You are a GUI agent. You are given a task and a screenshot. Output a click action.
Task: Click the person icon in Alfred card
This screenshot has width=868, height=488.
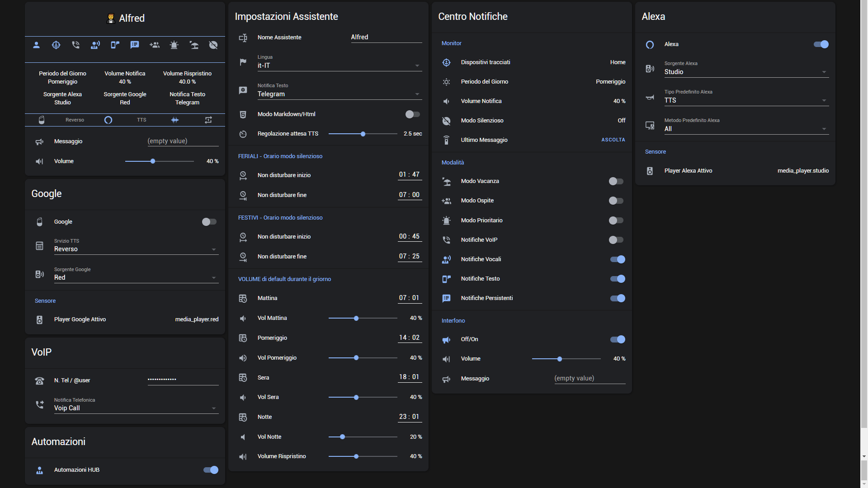[x=37, y=45]
